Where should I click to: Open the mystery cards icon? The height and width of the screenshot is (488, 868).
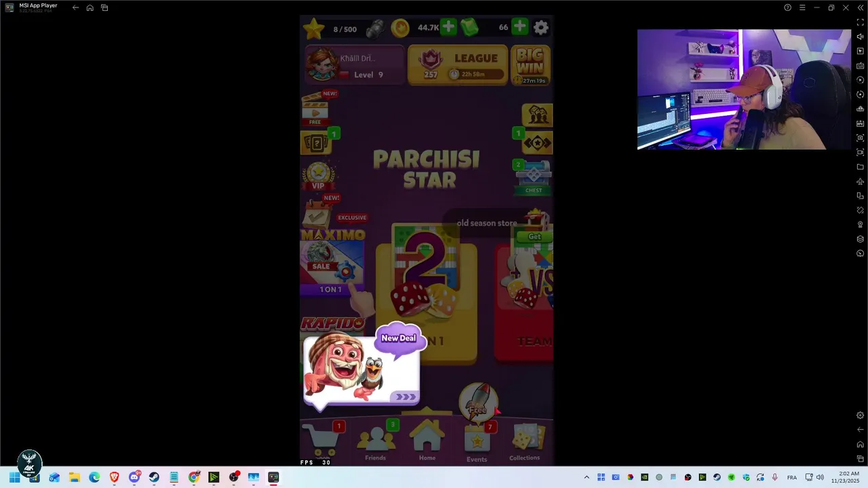click(x=315, y=143)
